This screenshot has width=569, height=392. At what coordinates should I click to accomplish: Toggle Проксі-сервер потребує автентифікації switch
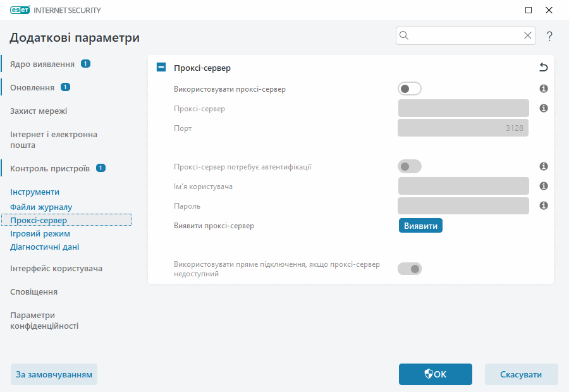click(409, 166)
